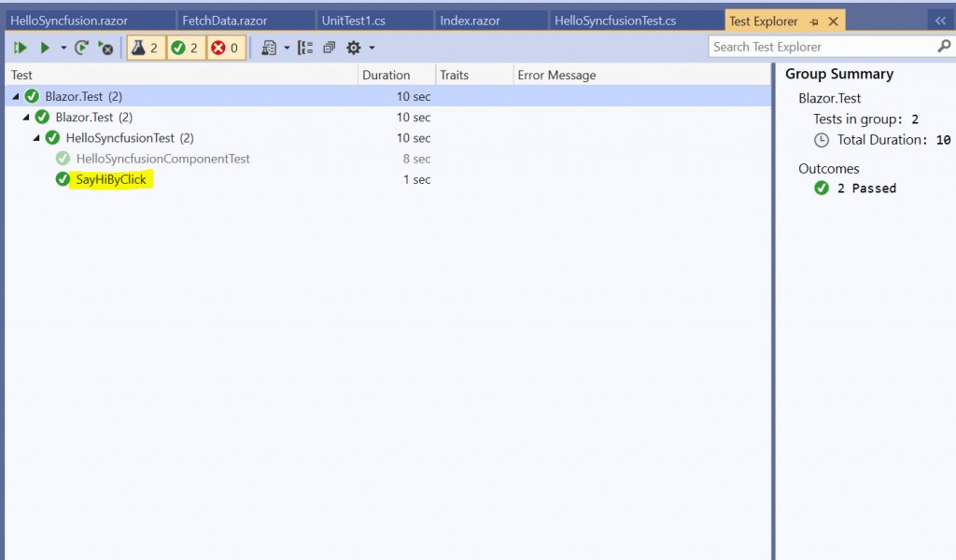The width and height of the screenshot is (956, 560).
Task: Open Test Explorer settings gear
Action: (x=356, y=46)
